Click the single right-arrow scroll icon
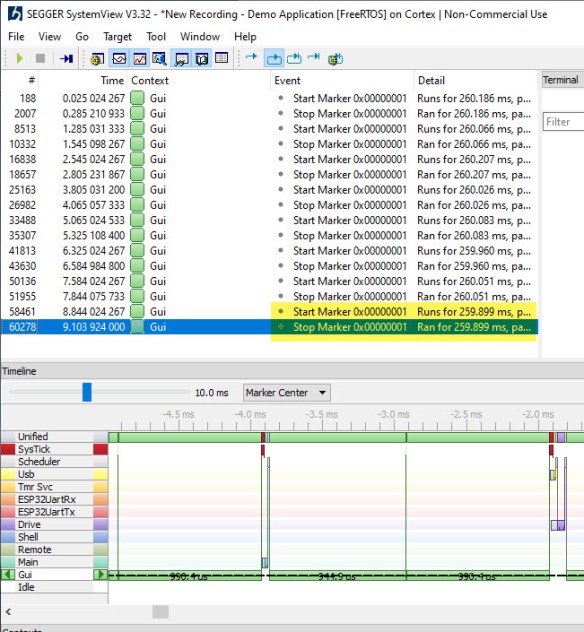Screen dimensions: 584x632 click(251, 57)
